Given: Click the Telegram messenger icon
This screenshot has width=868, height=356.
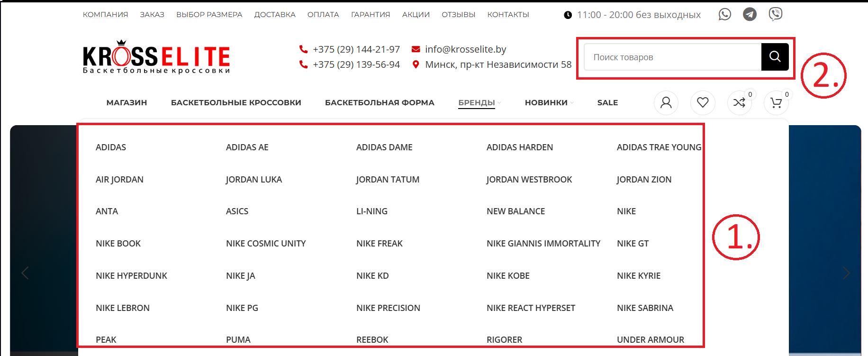Looking at the screenshot, I should (750, 15).
